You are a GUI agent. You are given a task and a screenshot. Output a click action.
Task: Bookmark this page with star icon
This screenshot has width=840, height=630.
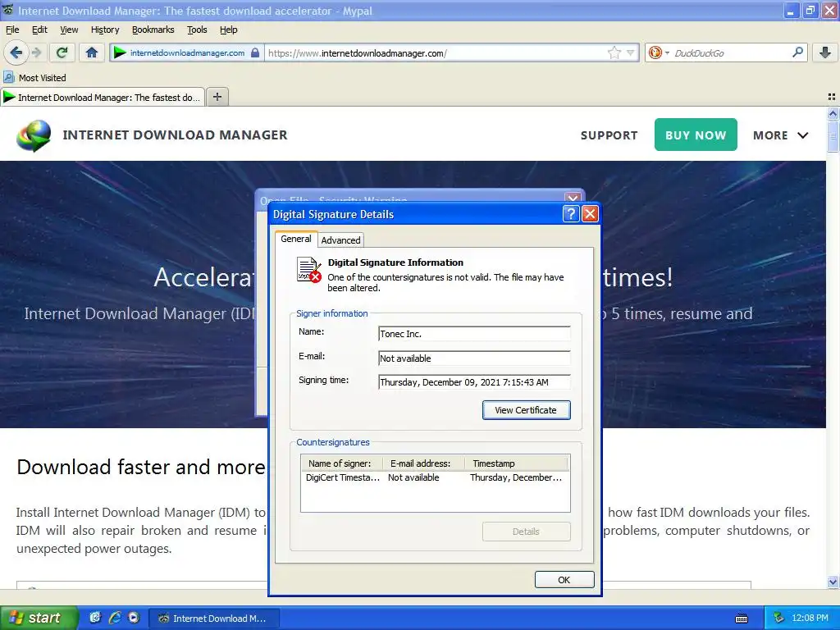(x=614, y=52)
